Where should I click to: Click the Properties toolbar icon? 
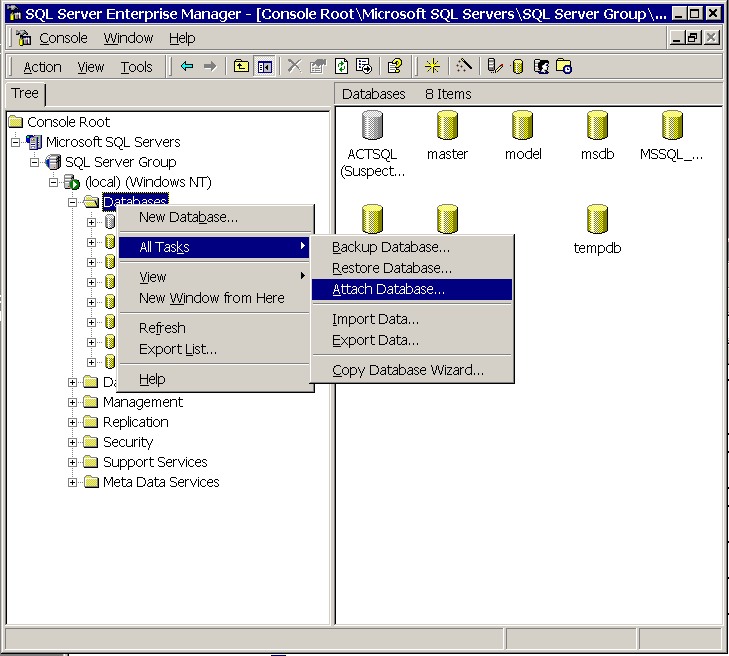coord(318,66)
